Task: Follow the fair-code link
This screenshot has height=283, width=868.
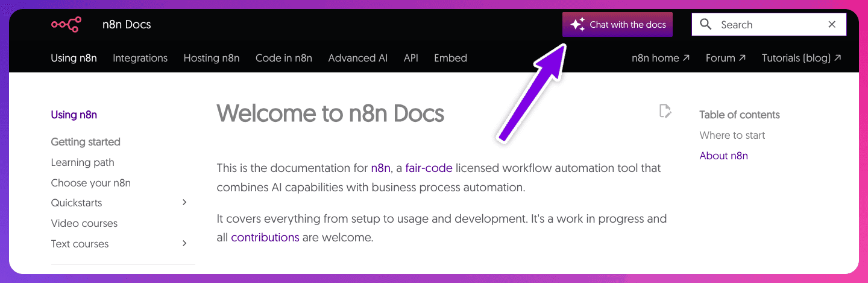Action: [429, 168]
